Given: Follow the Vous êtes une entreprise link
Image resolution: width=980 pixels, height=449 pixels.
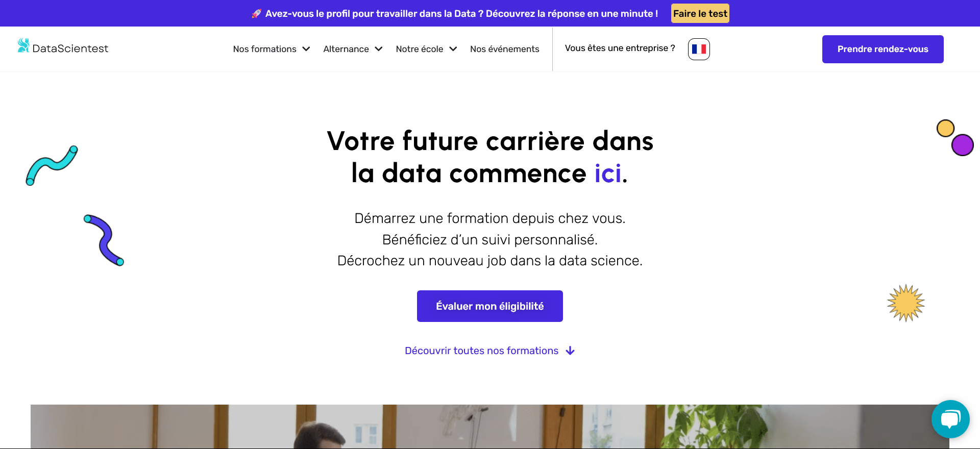Looking at the screenshot, I should (620, 48).
